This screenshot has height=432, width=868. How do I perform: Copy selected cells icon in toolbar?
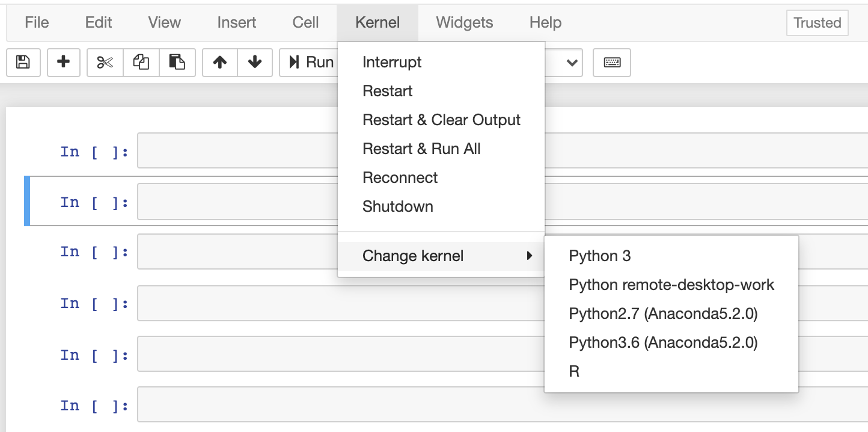[x=141, y=63]
